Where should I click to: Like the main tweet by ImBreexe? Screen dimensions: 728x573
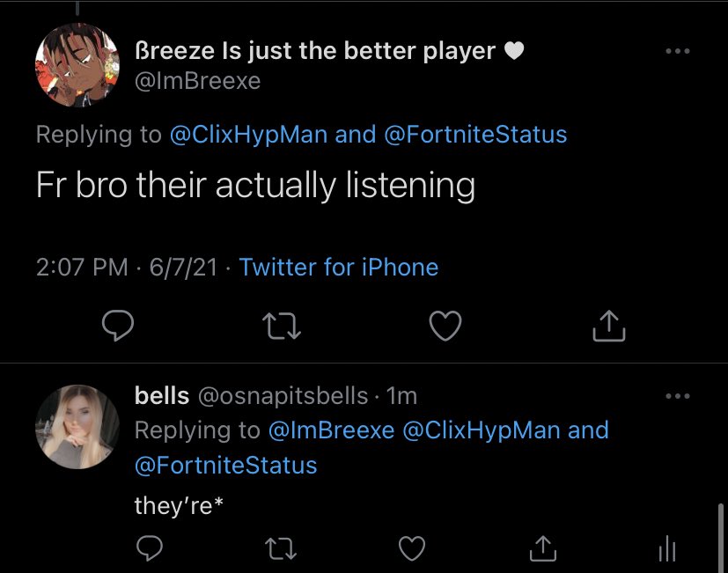point(445,327)
